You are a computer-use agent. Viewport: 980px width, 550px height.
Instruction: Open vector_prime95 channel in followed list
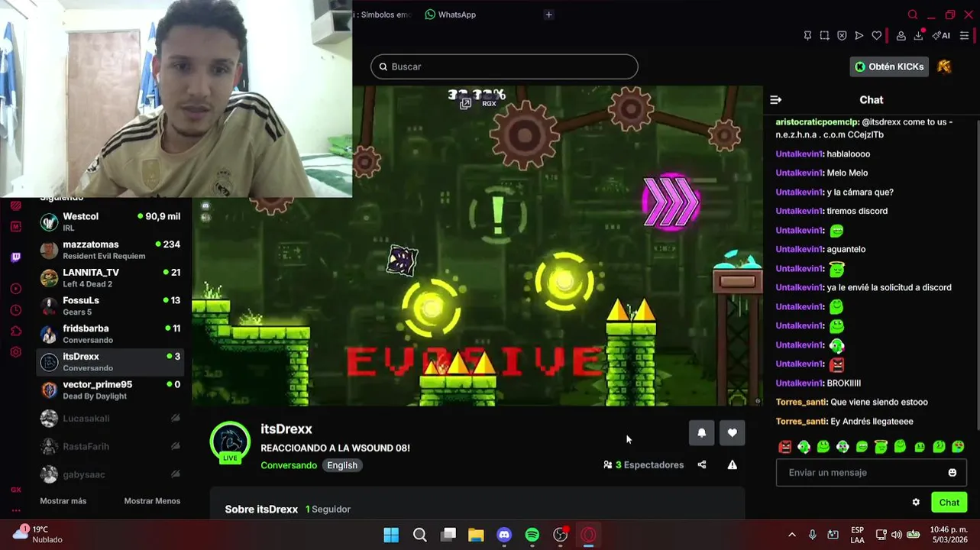click(x=110, y=390)
